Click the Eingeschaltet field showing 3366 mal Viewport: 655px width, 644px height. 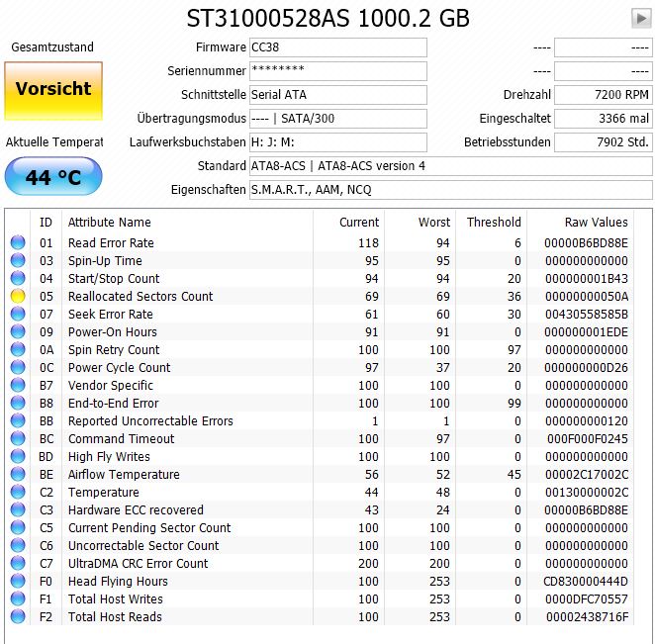(x=604, y=119)
